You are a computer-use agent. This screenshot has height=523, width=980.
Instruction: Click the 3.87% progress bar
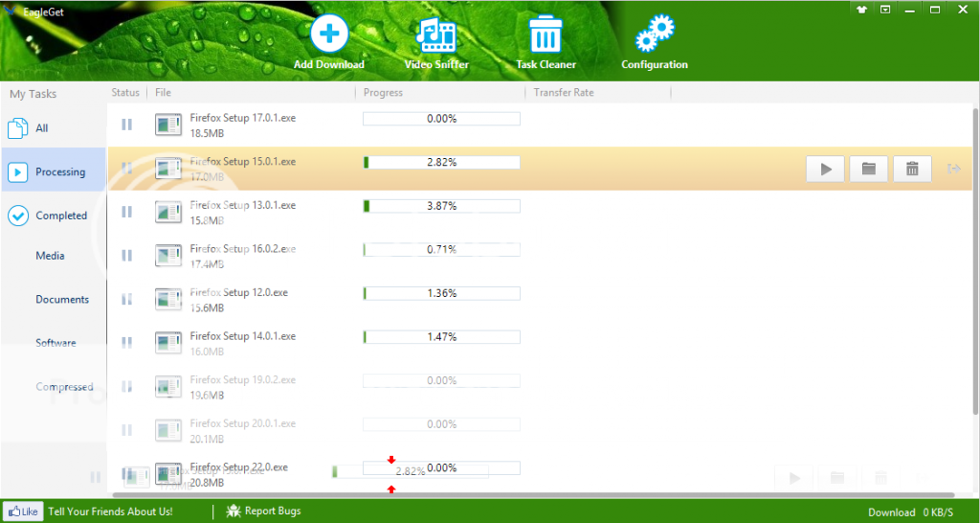441,206
